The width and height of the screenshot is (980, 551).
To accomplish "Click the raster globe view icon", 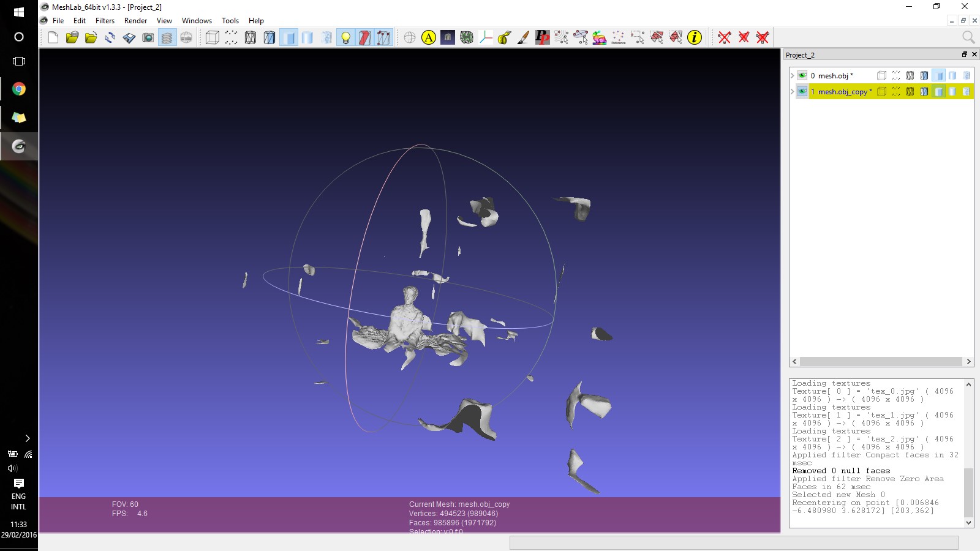I will (x=186, y=38).
